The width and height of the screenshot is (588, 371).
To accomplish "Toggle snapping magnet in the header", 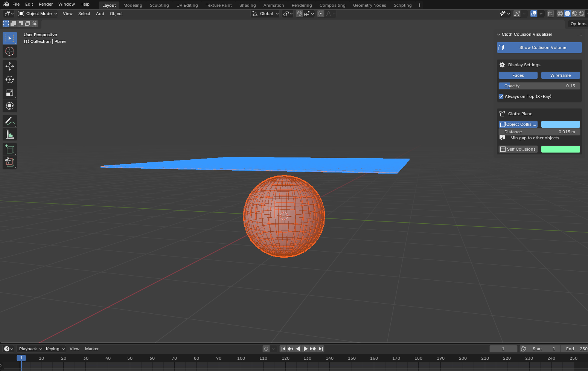I will click(x=299, y=14).
